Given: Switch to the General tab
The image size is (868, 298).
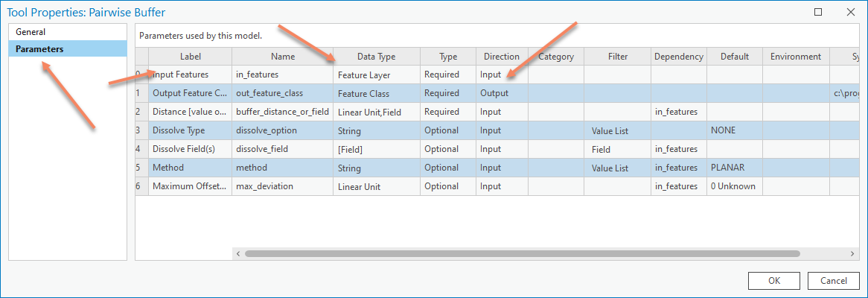Looking at the screenshot, I should [31, 32].
